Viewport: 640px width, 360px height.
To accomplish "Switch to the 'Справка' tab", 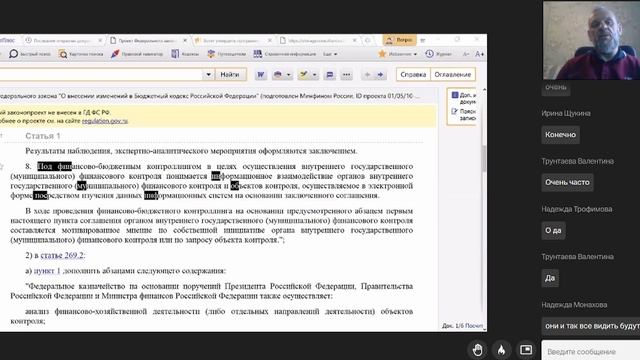I will 413,75.
